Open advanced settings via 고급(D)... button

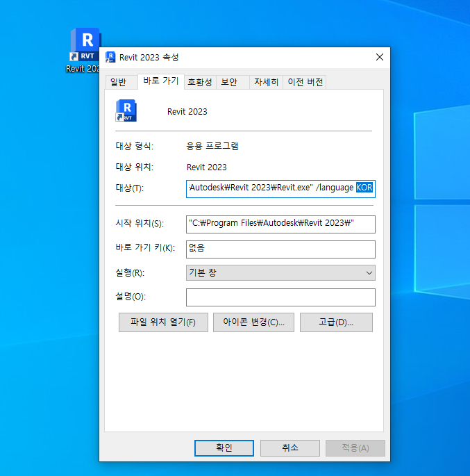[x=336, y=322]
